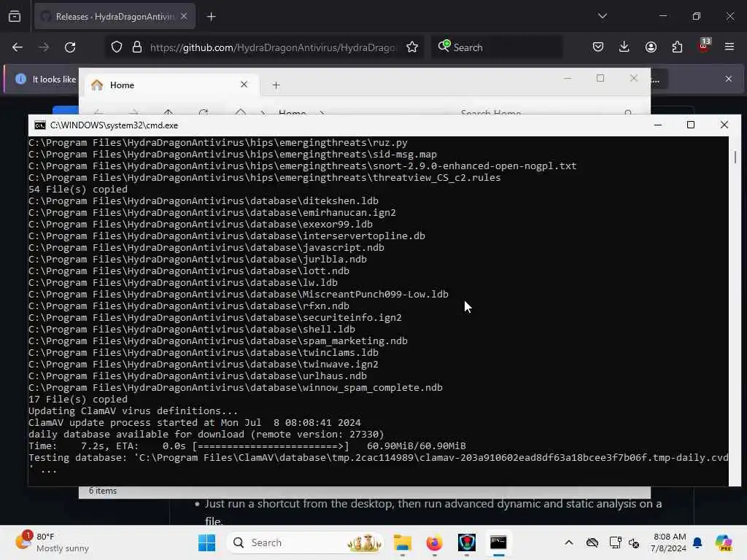Expand the list all tabs chevron
This screenshot has width=747, height=560.
(602, 16)
